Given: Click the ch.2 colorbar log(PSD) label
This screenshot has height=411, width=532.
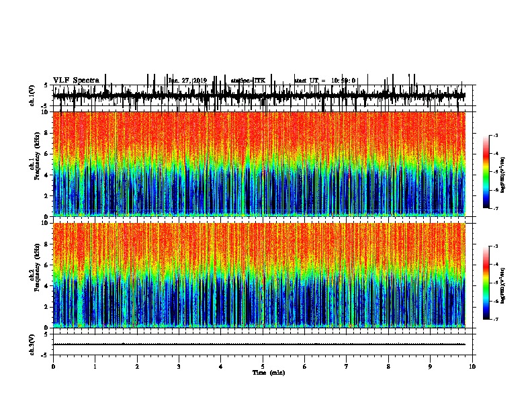Looking at the screenshot, I should 503,285.
